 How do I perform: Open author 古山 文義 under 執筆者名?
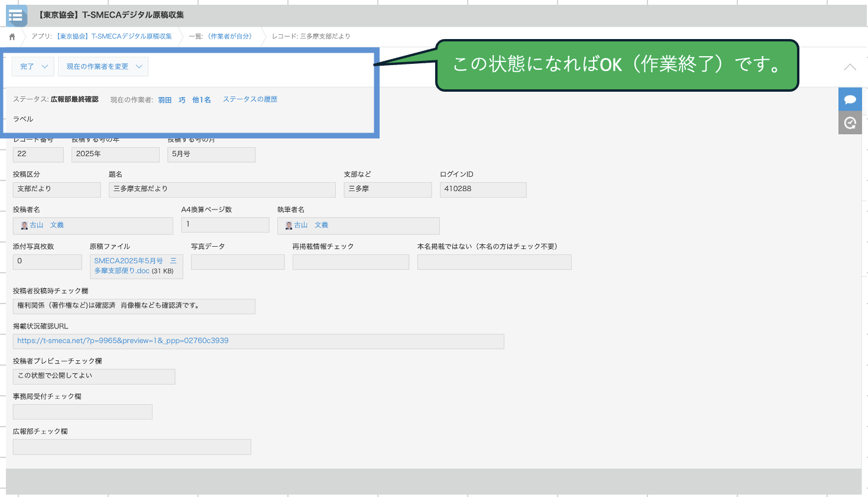tap(311, 225)
